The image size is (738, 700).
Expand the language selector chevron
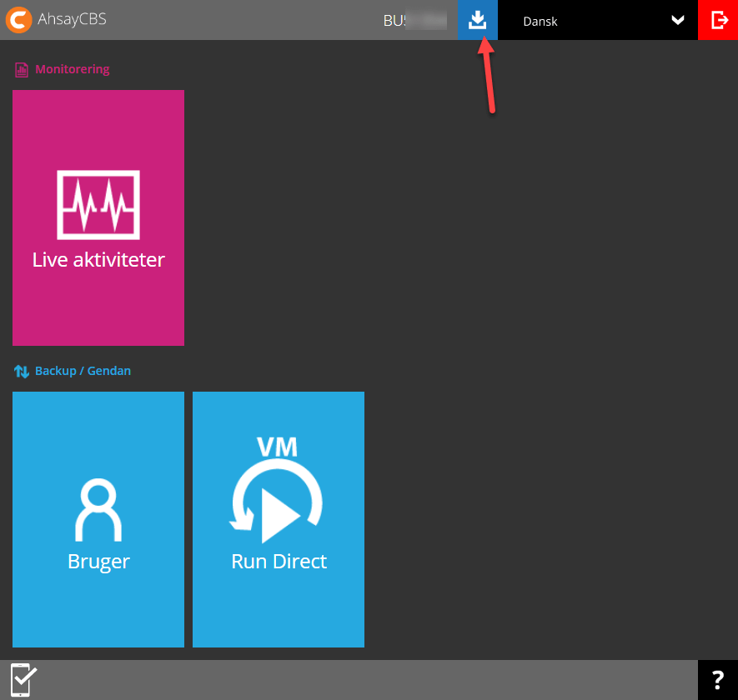click(x=677, y=21)
